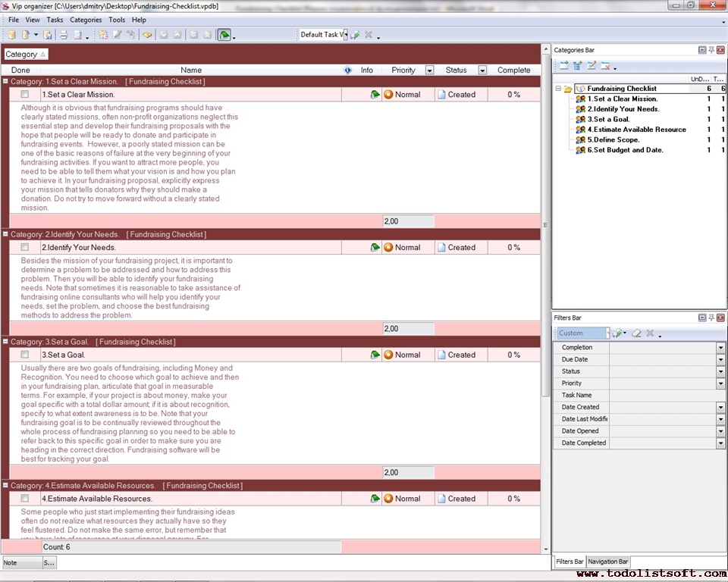Tick the checkbox for '3.Set a Goal.'
This screenshot has height=582, width=728.
[x=25, y=355]
